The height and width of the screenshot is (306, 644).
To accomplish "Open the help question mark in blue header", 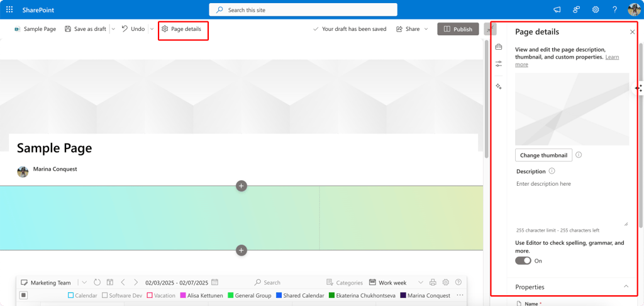I will 614,10.
